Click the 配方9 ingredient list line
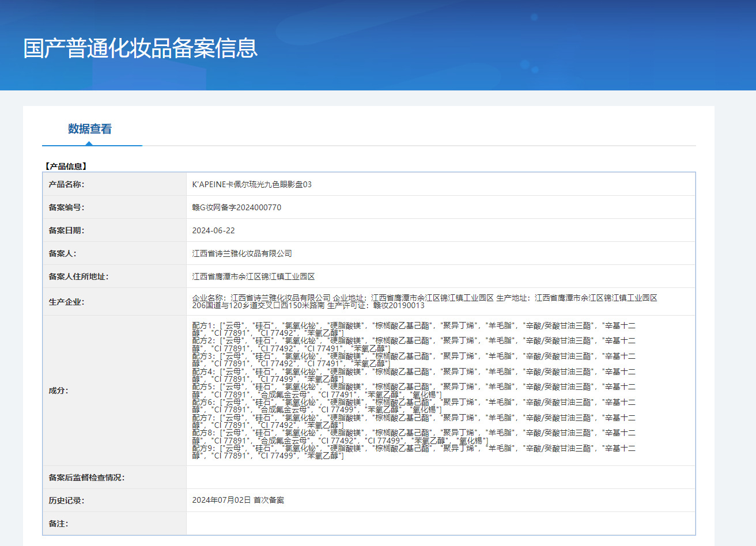The width and height of the screenshot is (756, 546). (413, 448)
